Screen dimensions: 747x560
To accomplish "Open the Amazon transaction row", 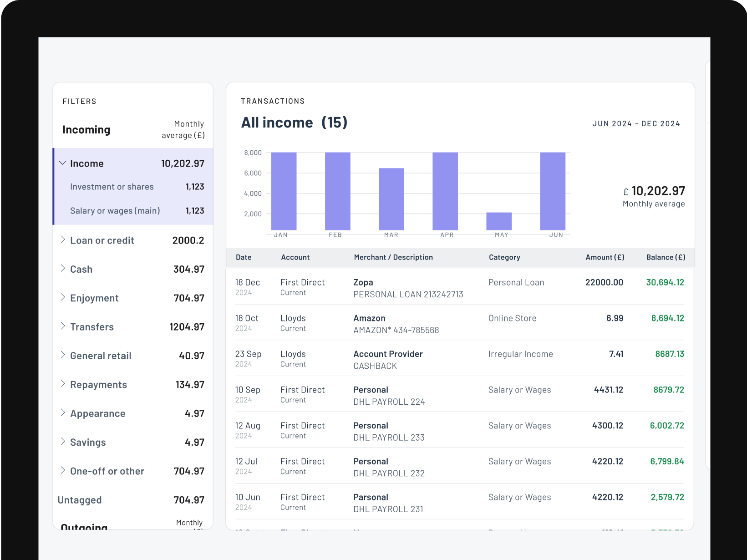I will [x=396, y=324].
